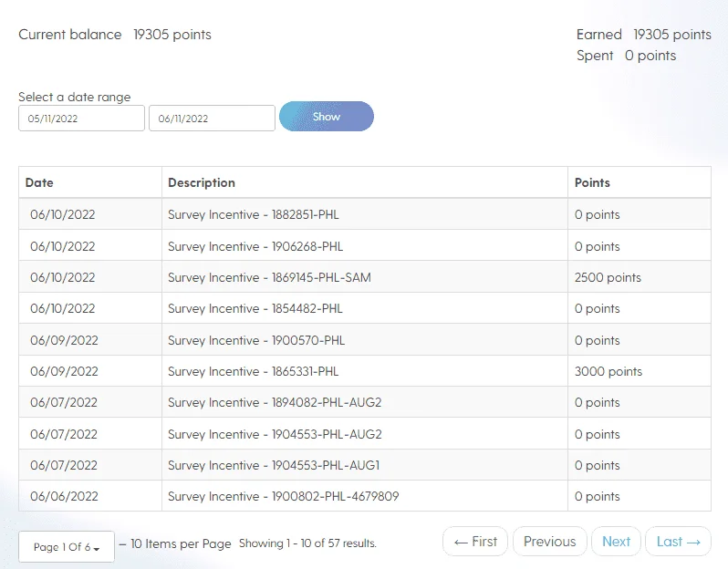The image size is (728, 569).
Task: Select Survey Incentive - 1865331-PHL description
Action: (x=254, y=371)
